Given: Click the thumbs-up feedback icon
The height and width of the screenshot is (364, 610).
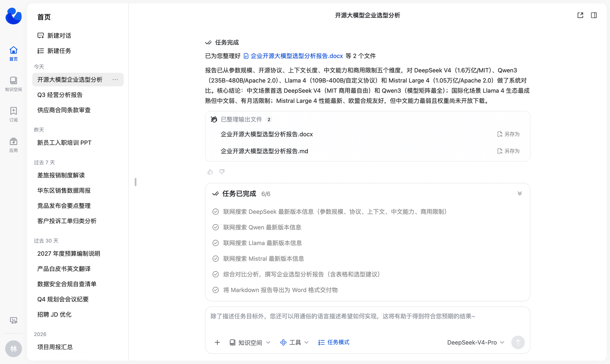Looking at the screenshot, I should 210,172.
